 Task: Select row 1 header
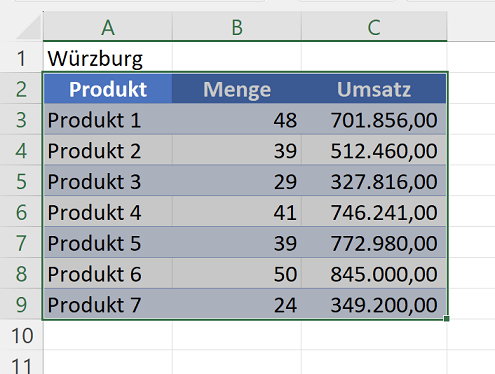[21, 58]
